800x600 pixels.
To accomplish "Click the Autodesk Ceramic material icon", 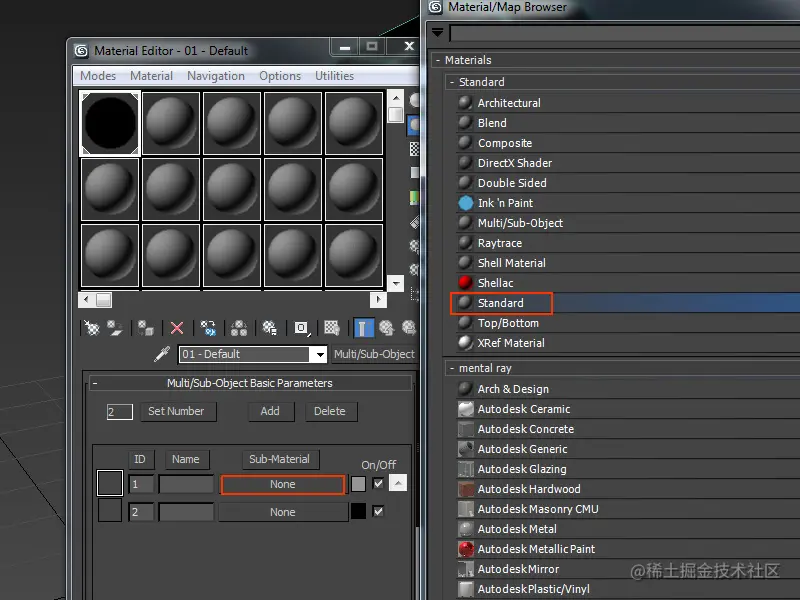I will [x=465, y=409].
